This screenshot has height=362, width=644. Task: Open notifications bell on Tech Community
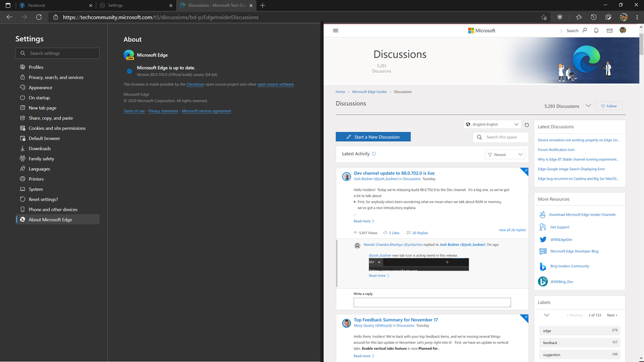click(x=596, y=30)
